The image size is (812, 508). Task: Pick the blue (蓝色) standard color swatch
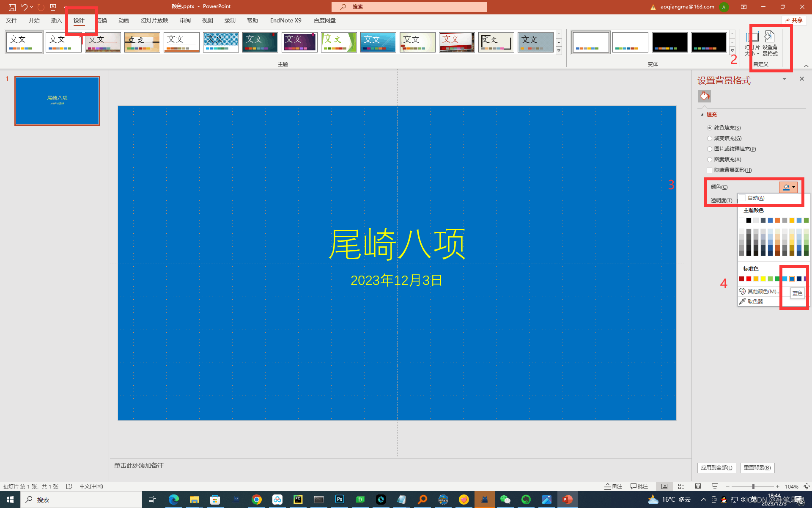[x=792, y=279]
